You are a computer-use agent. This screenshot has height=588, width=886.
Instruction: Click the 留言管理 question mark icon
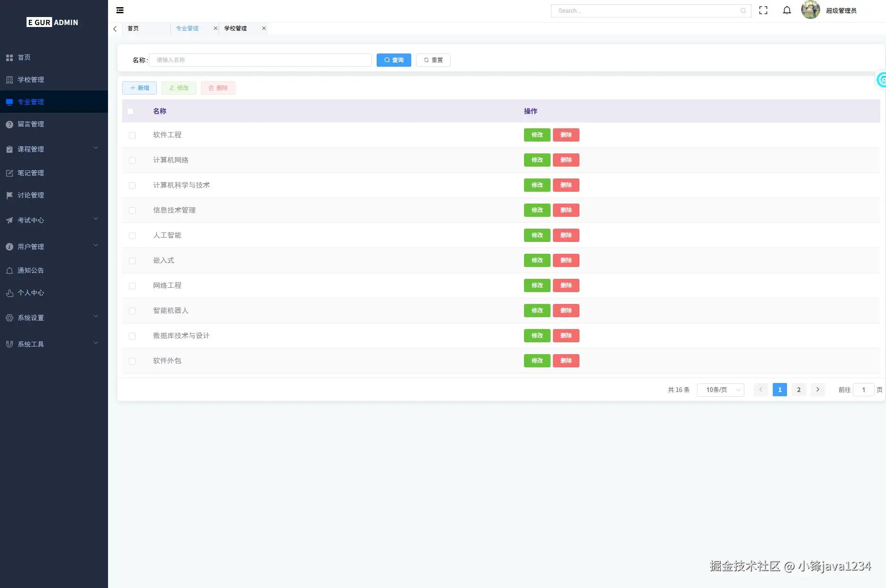click(x=9, y=125)
